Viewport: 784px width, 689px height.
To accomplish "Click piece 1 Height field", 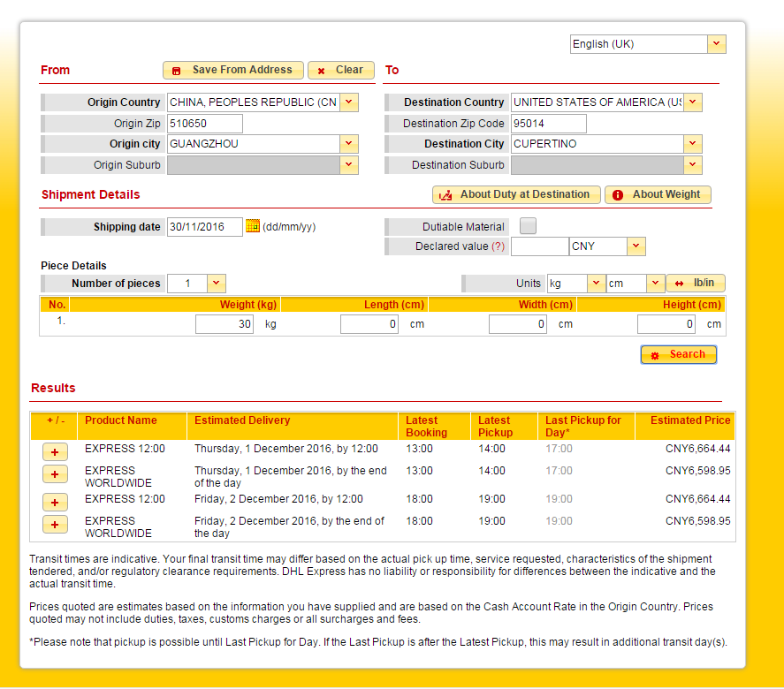I will [x=666, y=324].
